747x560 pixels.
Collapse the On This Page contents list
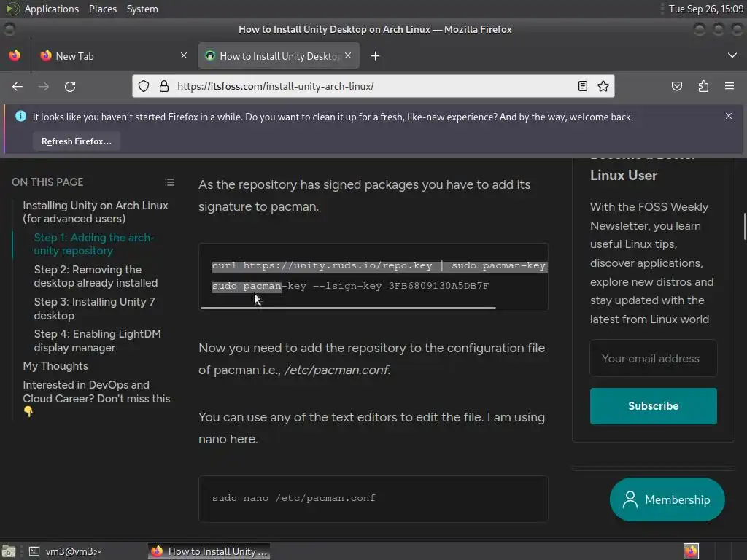[x=169, y=182]
